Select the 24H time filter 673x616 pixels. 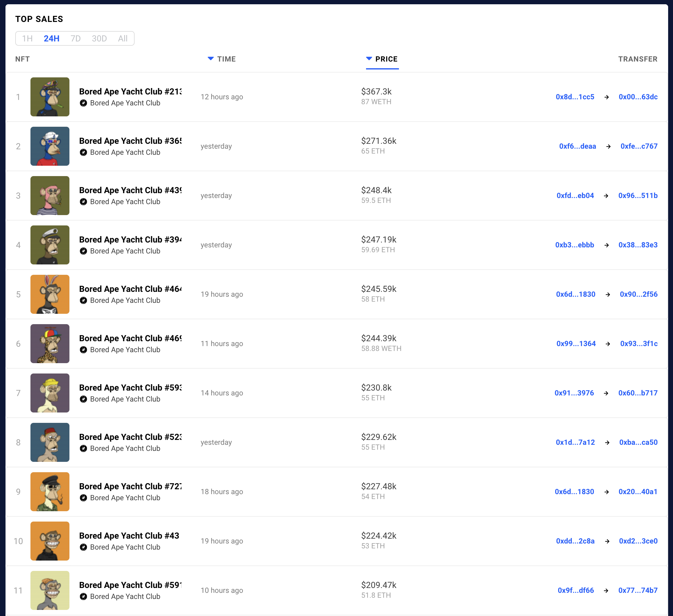pos(51,38)
